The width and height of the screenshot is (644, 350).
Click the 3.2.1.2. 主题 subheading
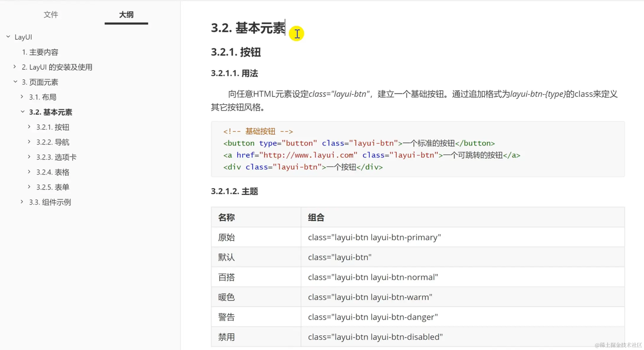pyautogui.click(x=234, y=191)
